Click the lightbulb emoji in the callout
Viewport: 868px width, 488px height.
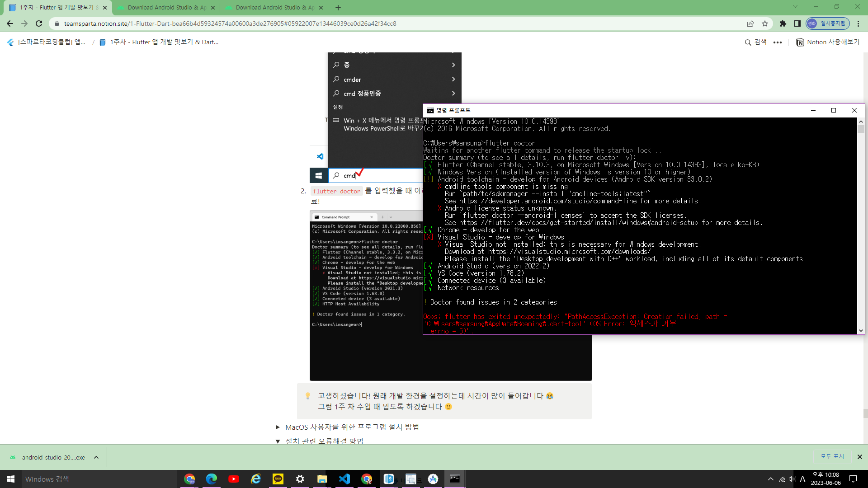tap(308, 396)
